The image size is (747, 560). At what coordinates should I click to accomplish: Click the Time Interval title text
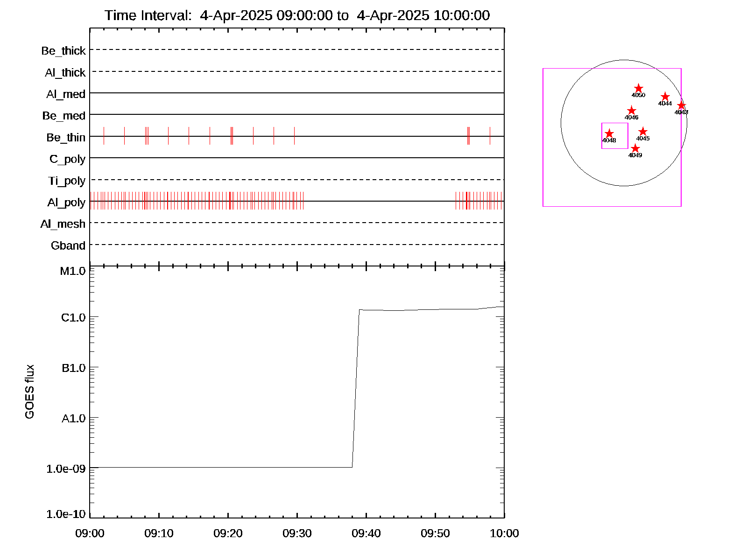tap(297, 15)
